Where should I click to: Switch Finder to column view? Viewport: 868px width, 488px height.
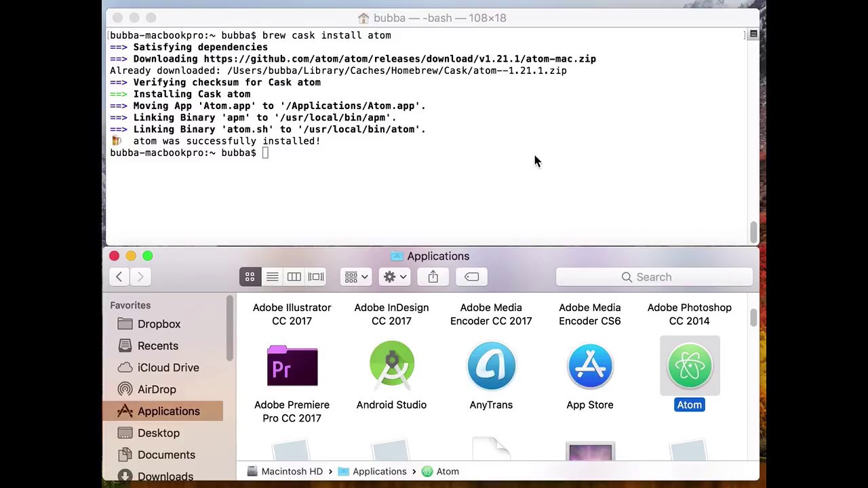tap(294, 277)
